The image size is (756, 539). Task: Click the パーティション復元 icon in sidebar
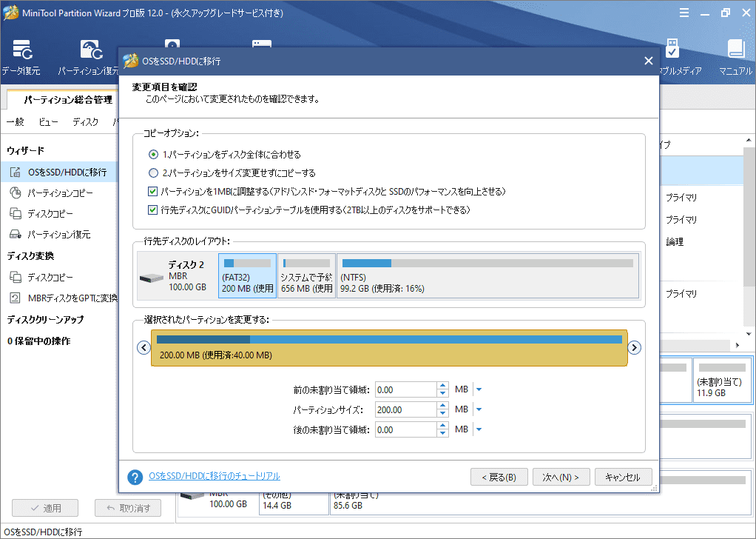point(16,235)
